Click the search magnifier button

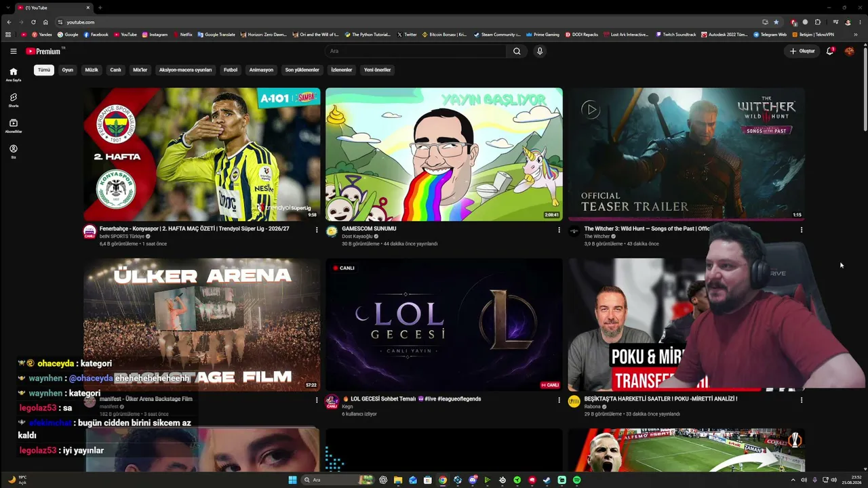pyautogui.click(x=517, y=51)
